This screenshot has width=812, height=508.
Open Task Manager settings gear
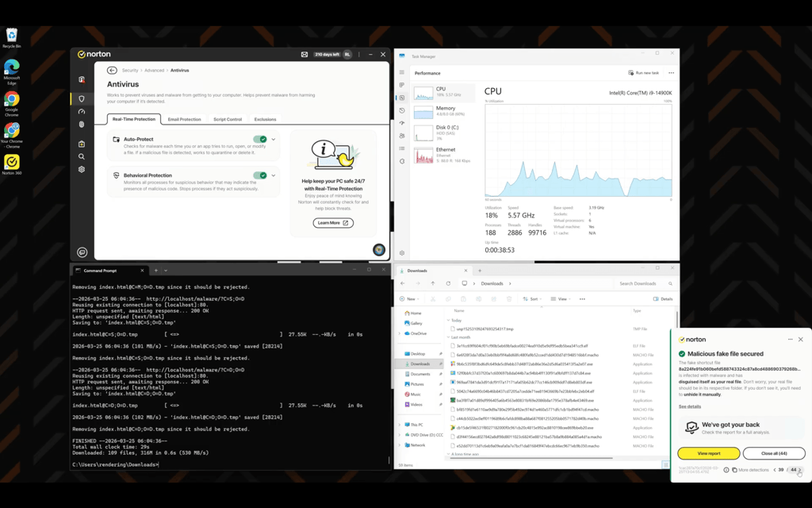coord(402,253)
